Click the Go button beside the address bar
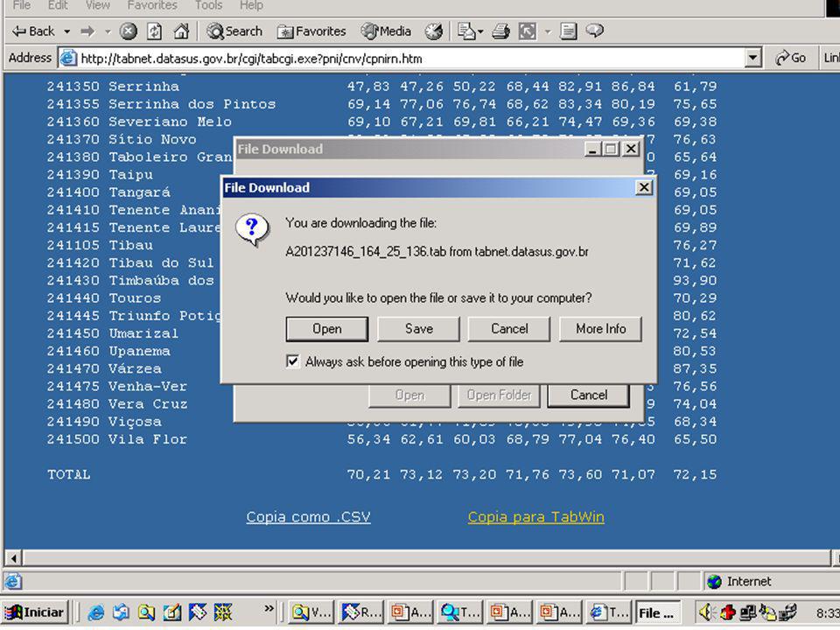The width and height of the screenshot is (840, 630). point(791,58)
